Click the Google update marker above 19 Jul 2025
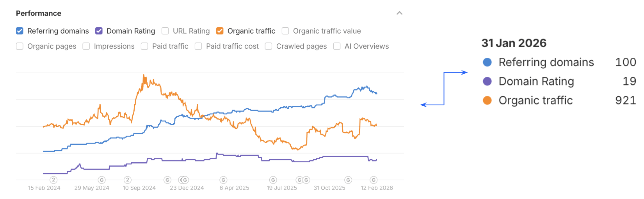Screen dimensions: 644x199 (x=273, y=180)
